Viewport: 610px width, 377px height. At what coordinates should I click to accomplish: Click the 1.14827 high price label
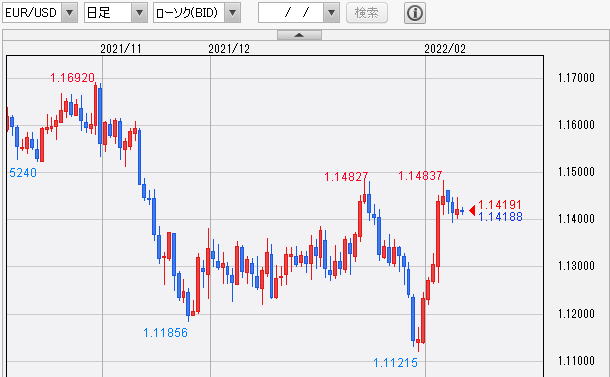point(346,177)
